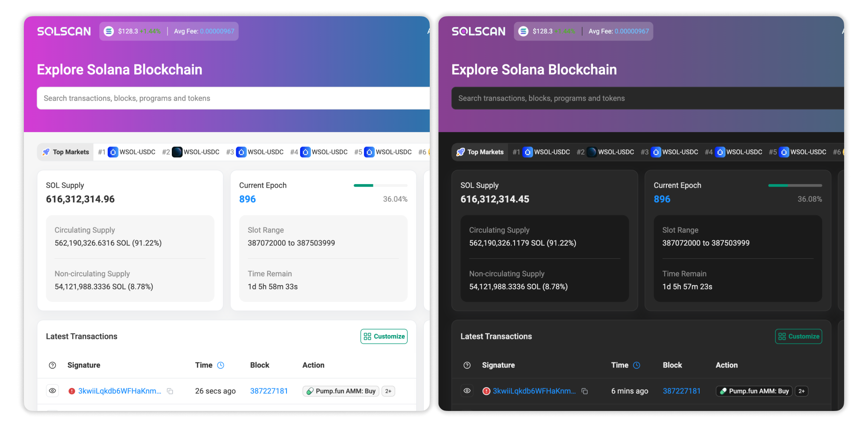Open block 387227181 link in dark theme
This screenshot has height=428, width=868.
pos(681,391)
